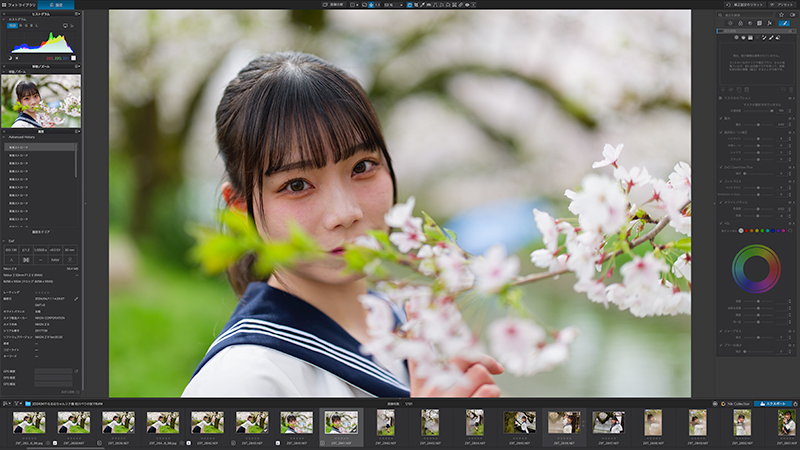Switch to the フォトライブラリ tab
The height and width of the screenshot is (450, 800).
(19, 5)
